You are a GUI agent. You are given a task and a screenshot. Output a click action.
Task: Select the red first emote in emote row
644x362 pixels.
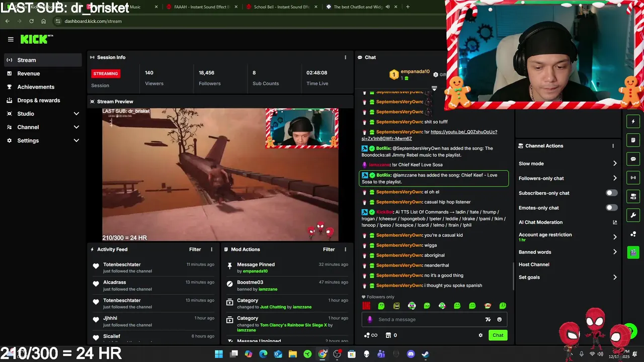click(x=366, y=306)
